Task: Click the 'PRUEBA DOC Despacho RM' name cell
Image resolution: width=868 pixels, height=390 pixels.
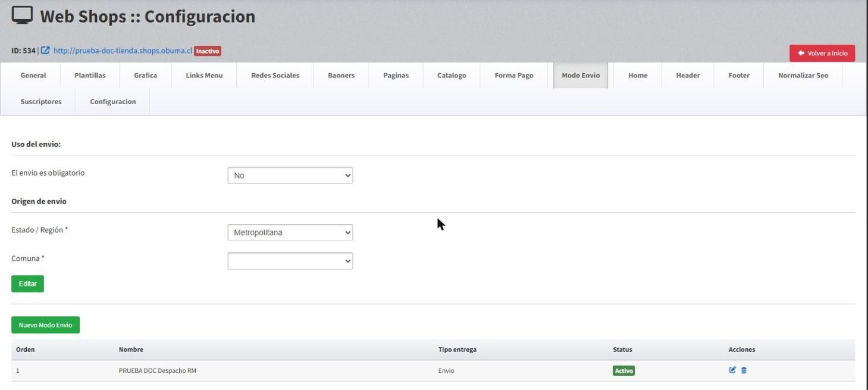Action: pos(158,371)
